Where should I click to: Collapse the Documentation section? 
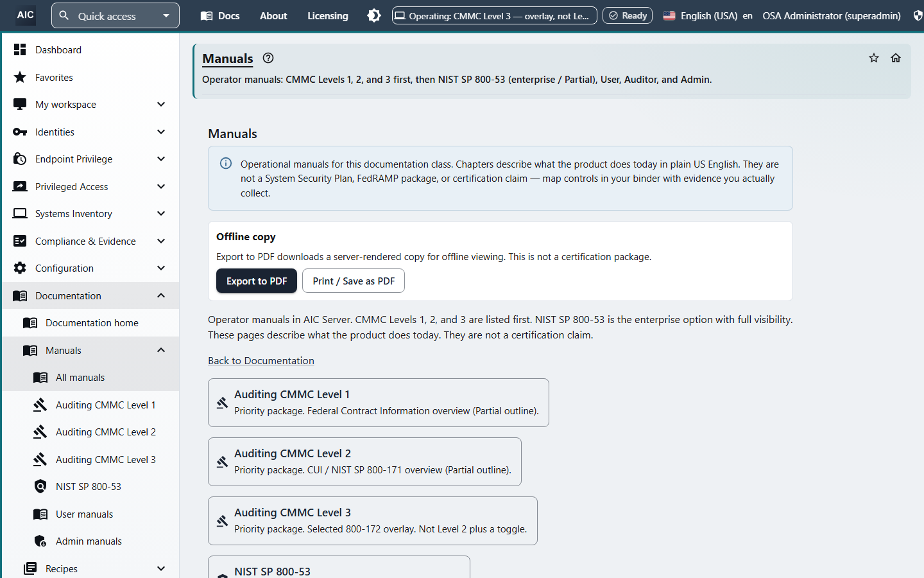90,295
